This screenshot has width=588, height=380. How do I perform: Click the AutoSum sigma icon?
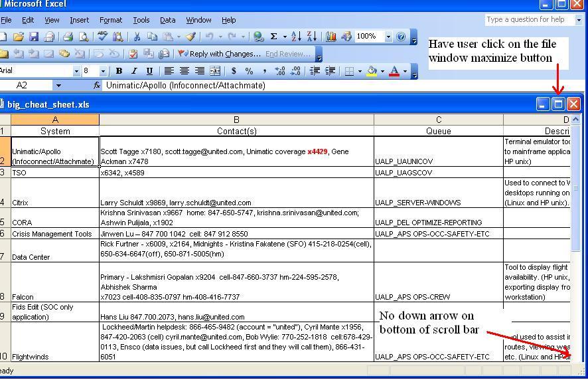point(273,37)
